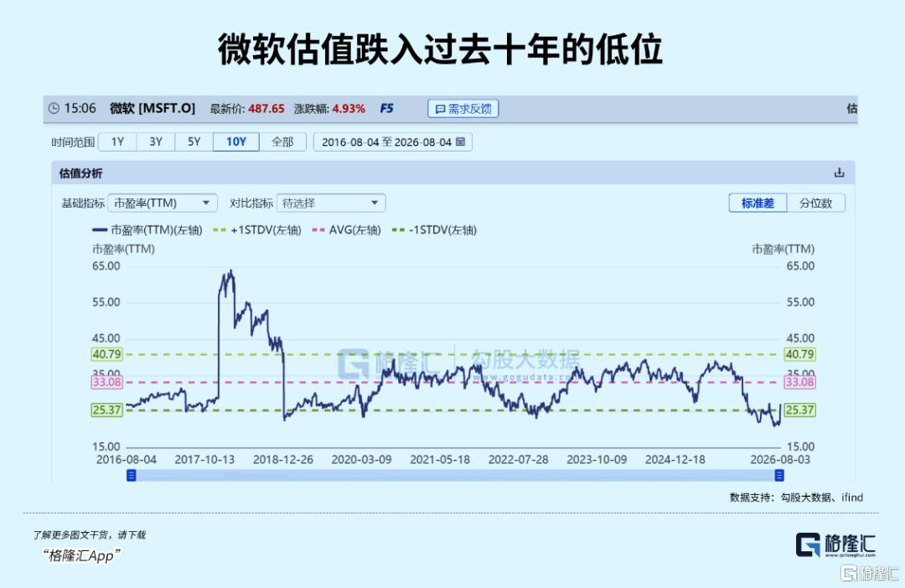Click the 微软 [MSFT.O] stock name
The height and width of the screenshot is (588, 905).
(153, 109)
